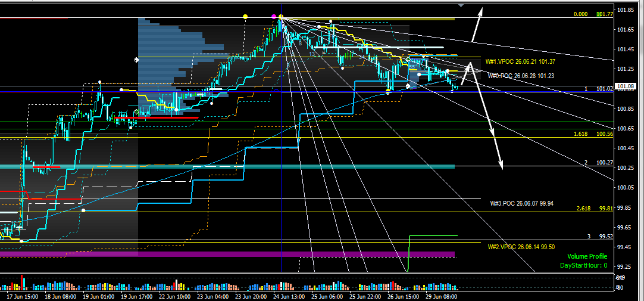The height and width of the screenshot is (301, 644).
Task: Click the chart shift triangle marker at top
Action: [x=461, y=5]
